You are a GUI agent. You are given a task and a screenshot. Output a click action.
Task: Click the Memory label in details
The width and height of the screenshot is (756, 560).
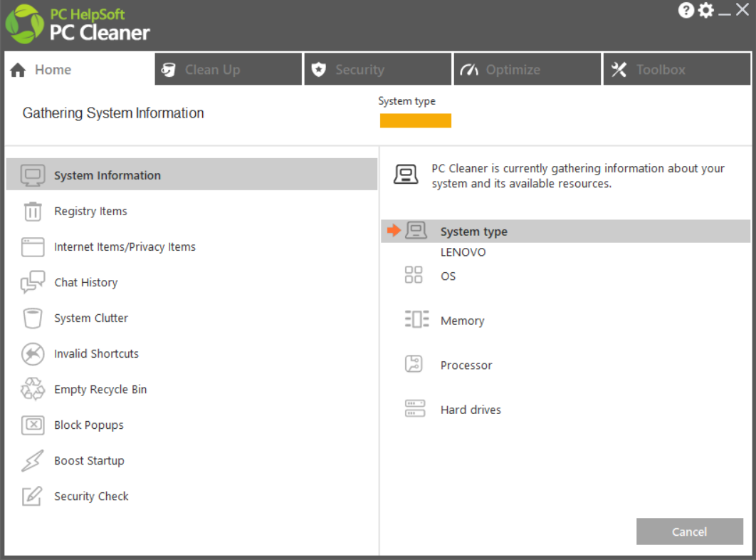[463, 321]
